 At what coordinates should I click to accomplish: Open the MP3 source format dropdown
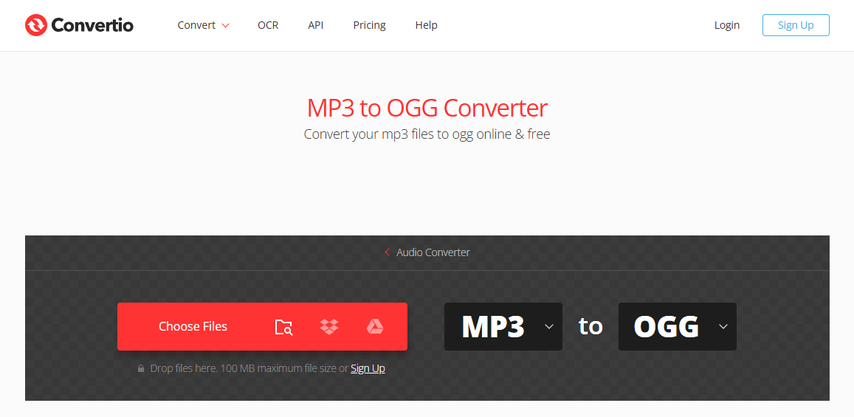pyautogui.click(x=503, y=327)
